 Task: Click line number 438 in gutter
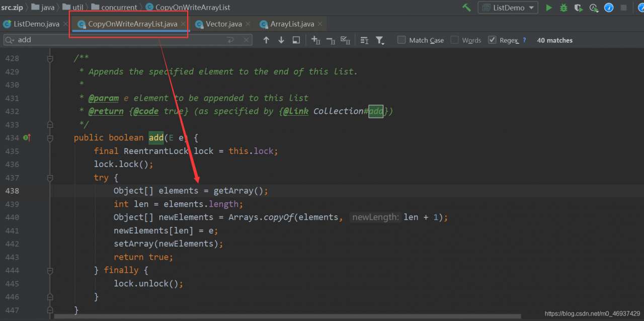click(12, 191)
